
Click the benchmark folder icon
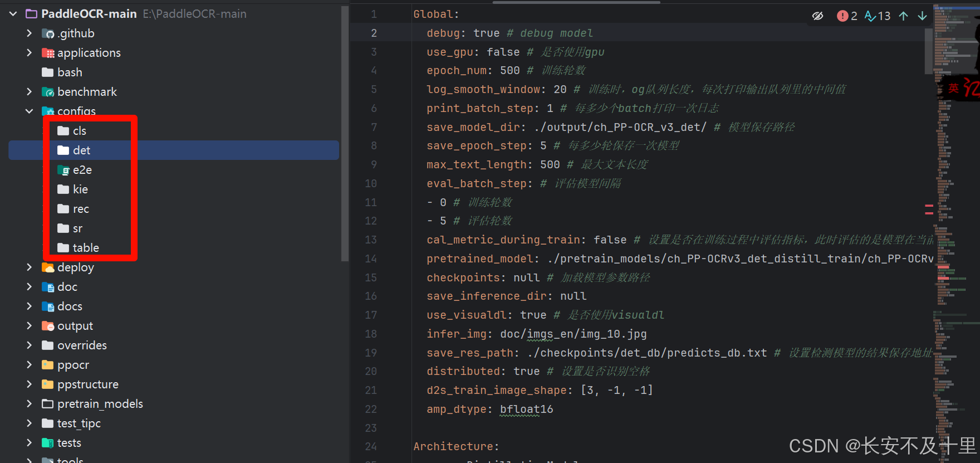tap(48, 92)
